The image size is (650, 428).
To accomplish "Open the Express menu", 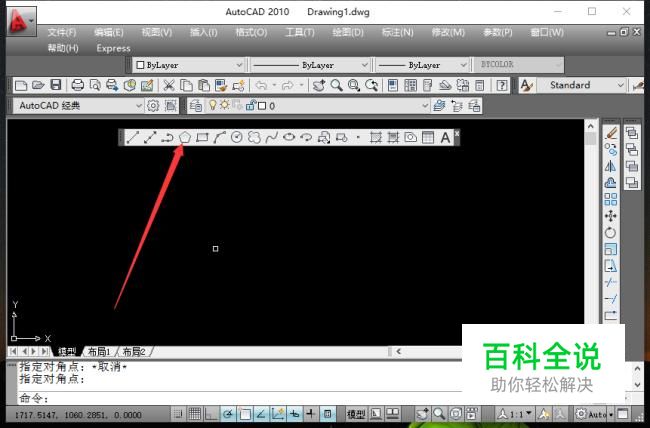I will pyautogui.click(x=114, y=49).
